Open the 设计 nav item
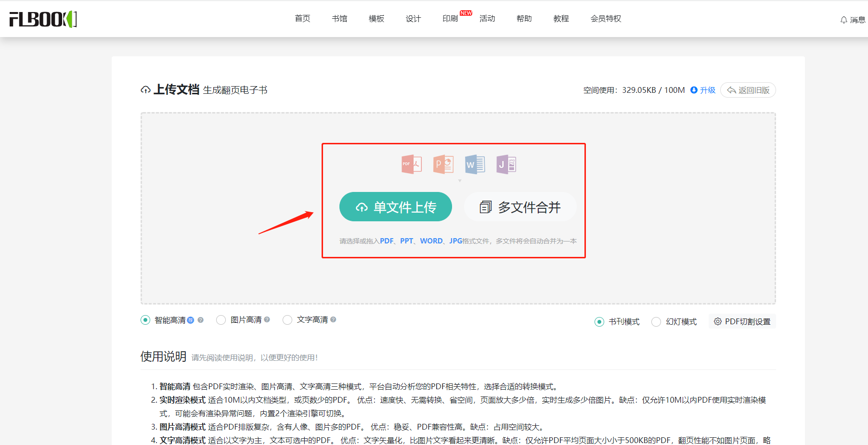This screenshot has height=445, width=868. pos(413,19)
